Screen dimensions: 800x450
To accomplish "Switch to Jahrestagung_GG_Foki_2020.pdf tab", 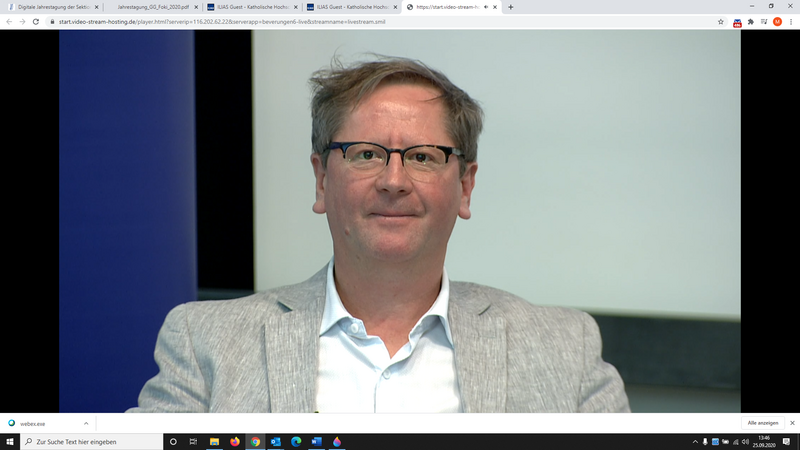I will click(x=150, y=6).
